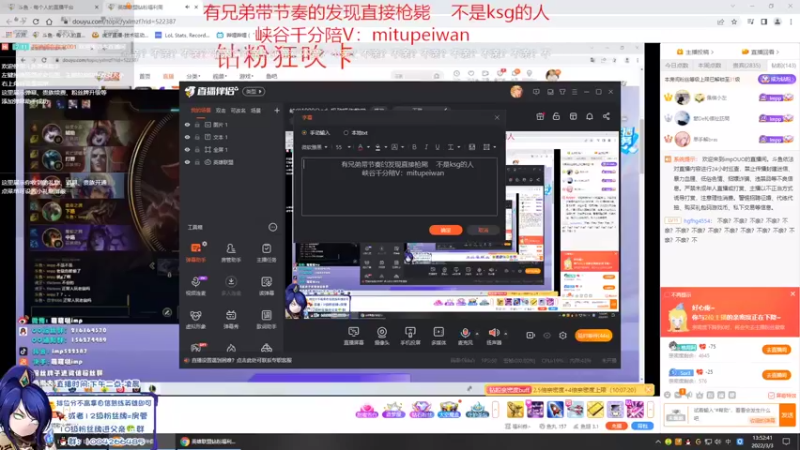The width and height of the screenshot is (800, 450).
Task: Expand the speaker options arrow
Action: tap(506, 334)
